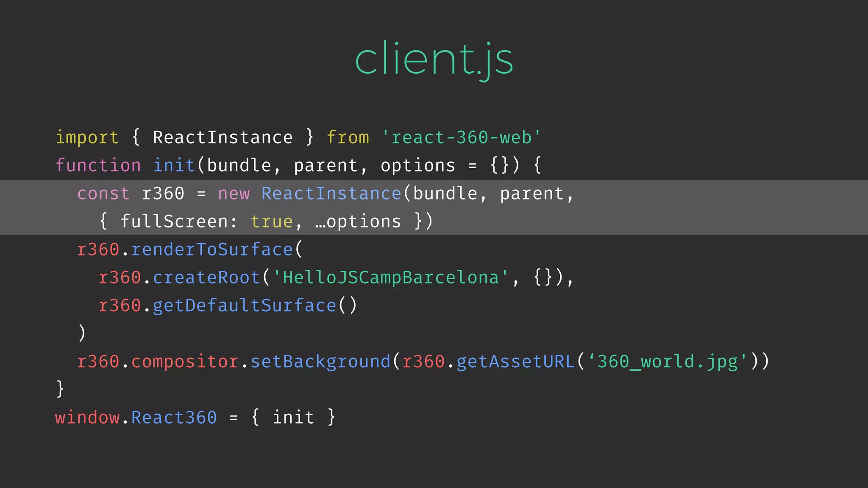Click the 'function' keyword
The height and width of the screenshot is (488, 868).
pyautogui.click(x=98, y=165)
